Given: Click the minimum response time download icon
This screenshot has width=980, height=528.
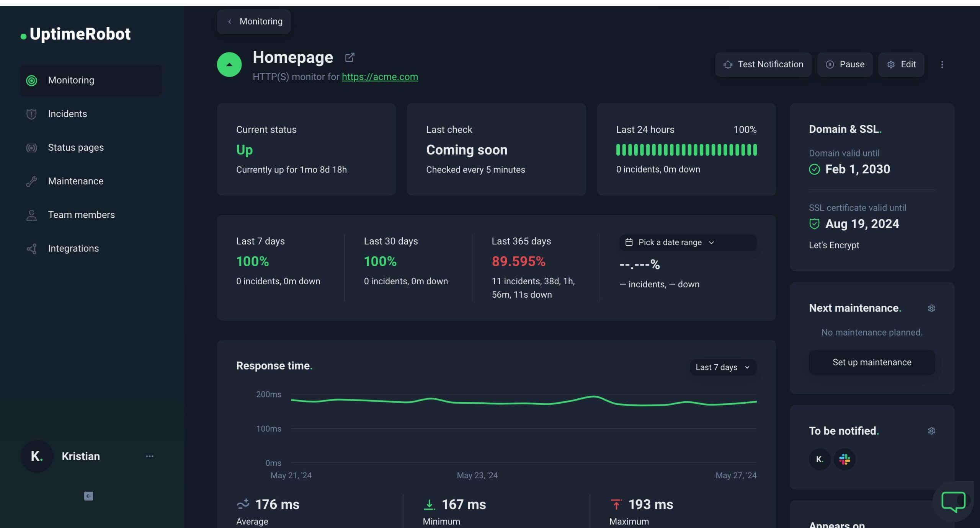Looking at the screenshot, I should click(430, 504).
